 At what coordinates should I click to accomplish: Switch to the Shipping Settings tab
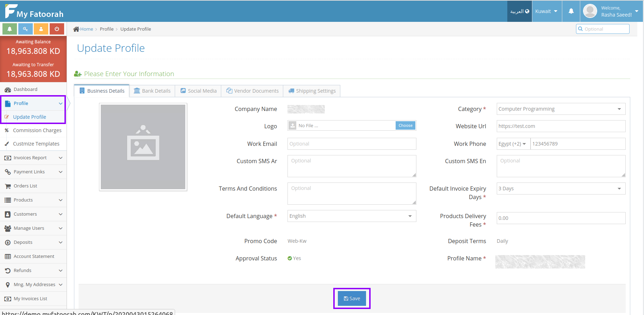(x=312, y=91)
